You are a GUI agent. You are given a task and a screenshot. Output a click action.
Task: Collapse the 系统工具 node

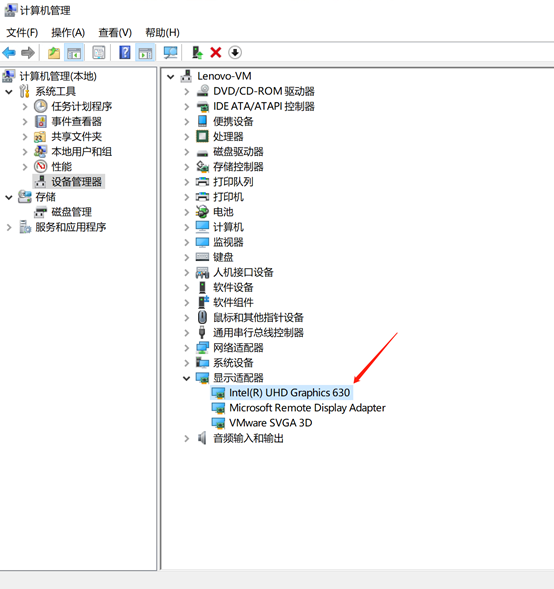point(9,91)
